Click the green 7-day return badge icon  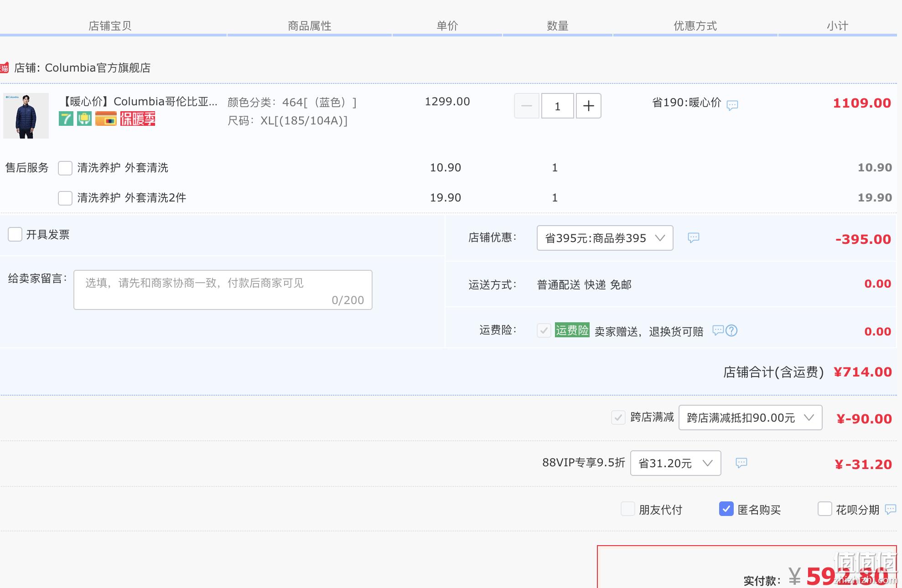pyautogui.click(x=66, y=119)
